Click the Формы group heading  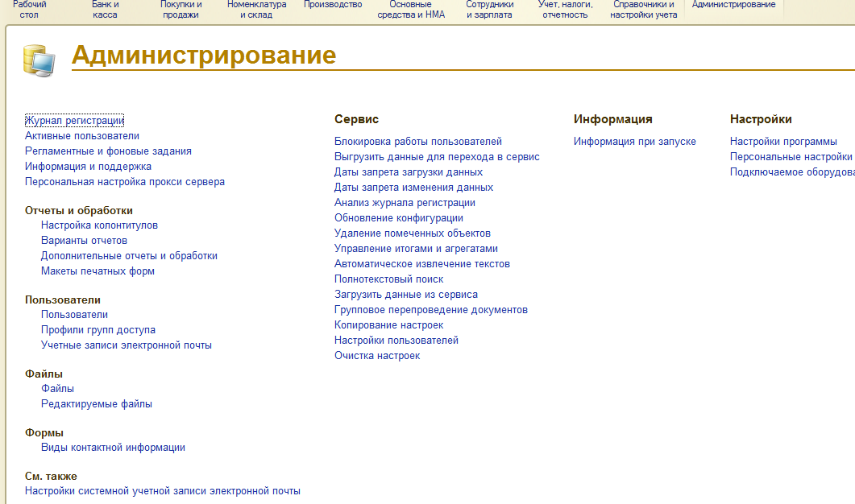pyautogui.click(x=44, y=432)
